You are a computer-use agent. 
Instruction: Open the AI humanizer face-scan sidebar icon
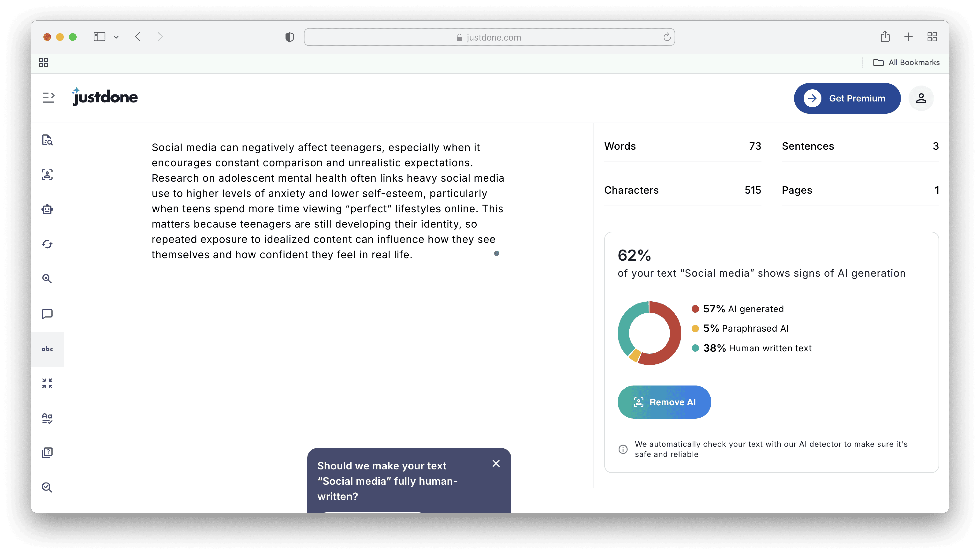tap(47, 175)
